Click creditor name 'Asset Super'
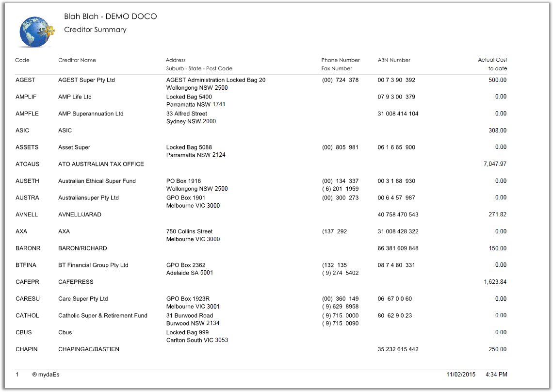This screenshot has height=392, width=553. click(74, 147)
